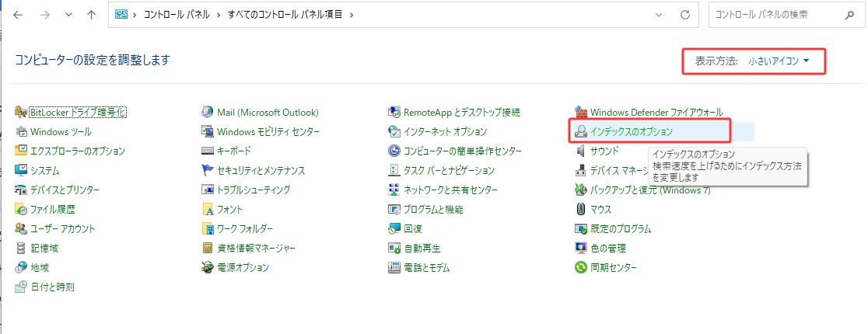Open the タスク バーとナビゲーション link
The height and width of the screenshot is (334, 868).
pyautogui.click(x=449, y=170)
